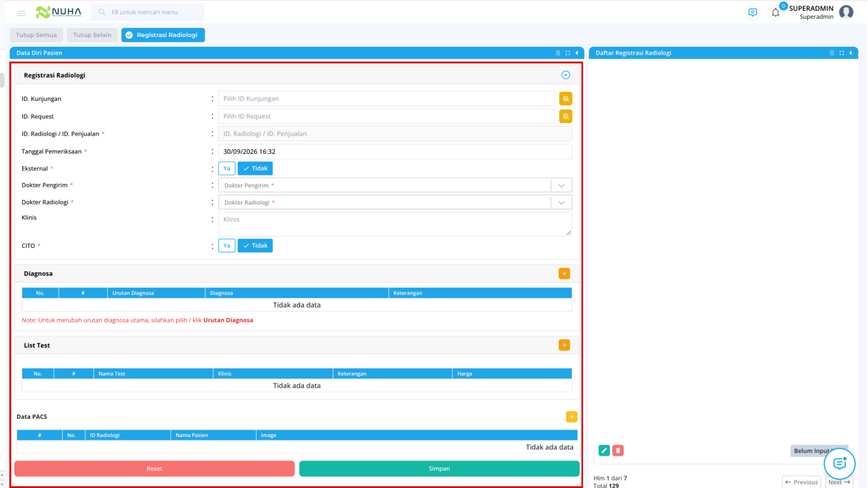Click the Pilih ID Kunjungan field

point(386,99)
